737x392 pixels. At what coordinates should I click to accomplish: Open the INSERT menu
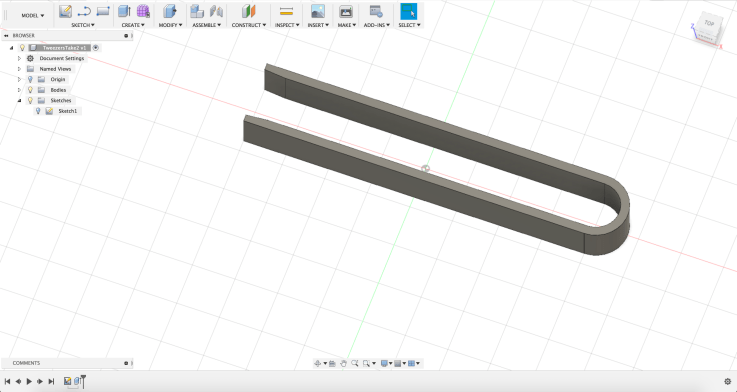click(318, 25)
